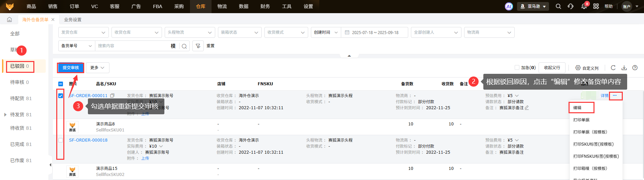The height and width of the screenshot is (180, 644).
Task: Expand 预估费用 details for SF-ORDER-000018
Action: click(517, 140)
